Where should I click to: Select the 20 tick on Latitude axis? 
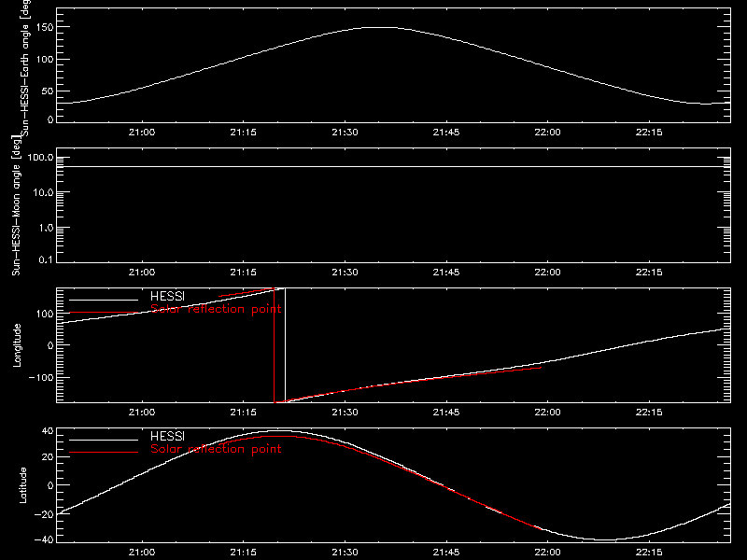click(48, 457)
